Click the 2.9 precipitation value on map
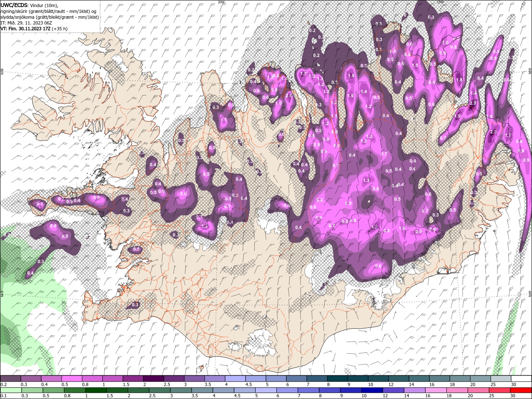The image size is (532, 399). [473, 103]
